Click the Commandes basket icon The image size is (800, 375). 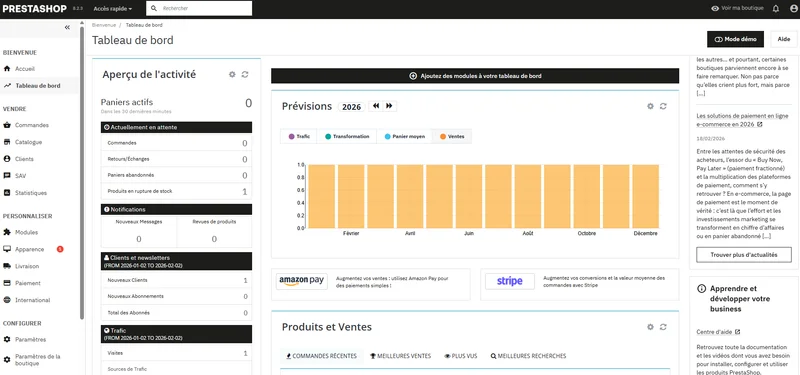tap(7, 125)
